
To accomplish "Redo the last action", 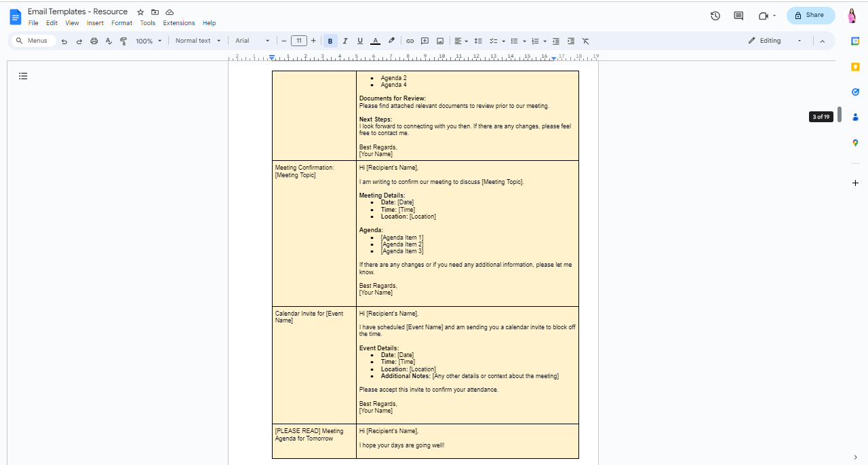I will tap(79, 41).
